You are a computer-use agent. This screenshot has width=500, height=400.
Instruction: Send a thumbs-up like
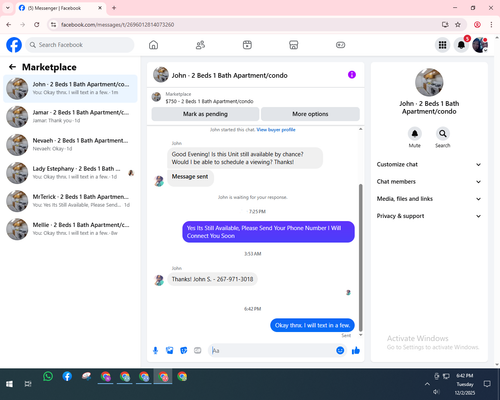click(356, 350)
